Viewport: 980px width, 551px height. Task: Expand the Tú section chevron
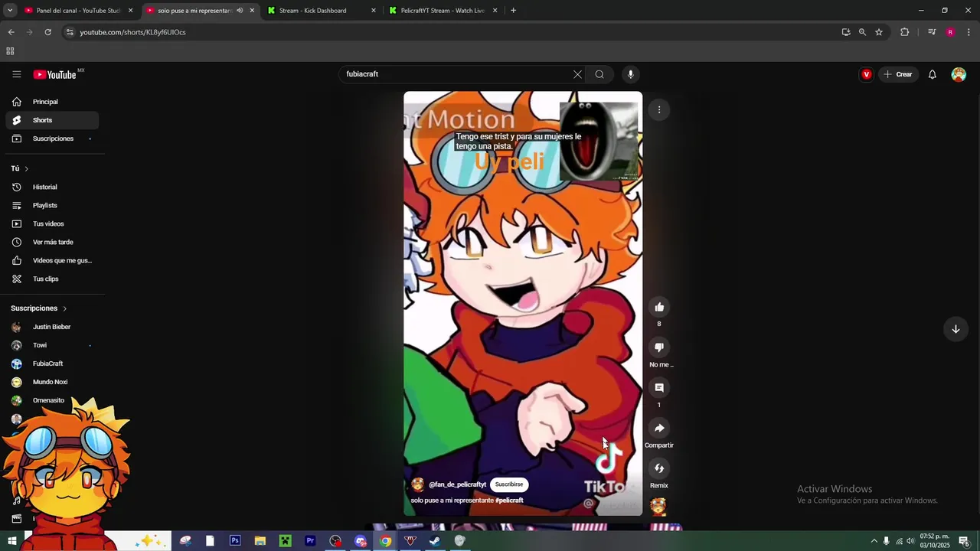tap(26, 168)
